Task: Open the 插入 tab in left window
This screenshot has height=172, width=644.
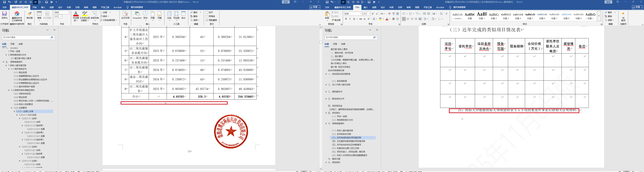Action: tap(43, 8)
